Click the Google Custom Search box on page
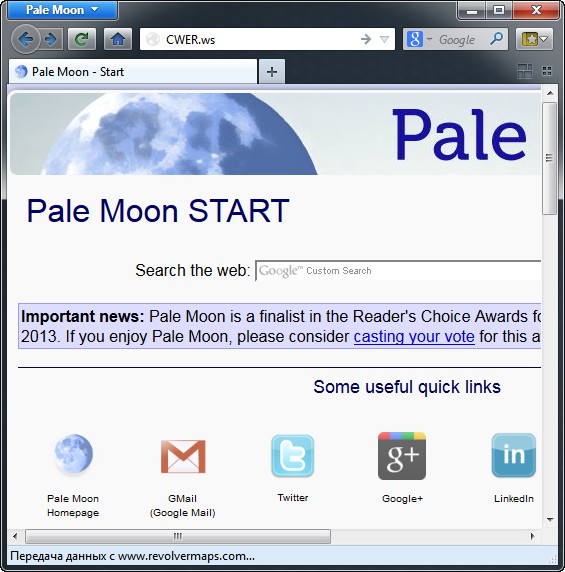This screenshot has width=565, height=572. (x=398, y=271)
